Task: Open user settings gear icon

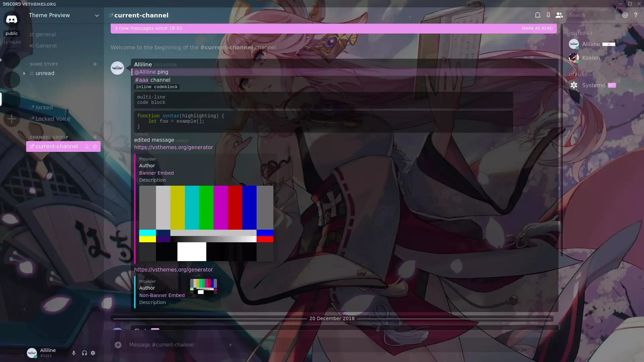Action: 93,353
